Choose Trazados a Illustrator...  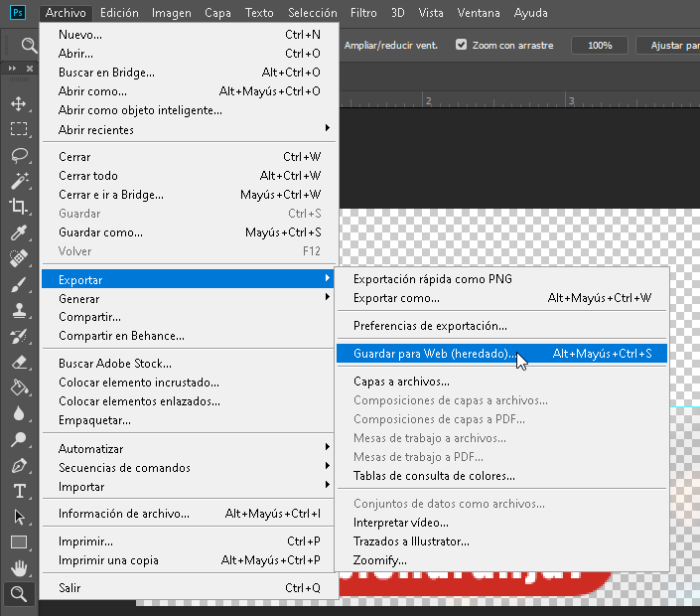point(501,540)
